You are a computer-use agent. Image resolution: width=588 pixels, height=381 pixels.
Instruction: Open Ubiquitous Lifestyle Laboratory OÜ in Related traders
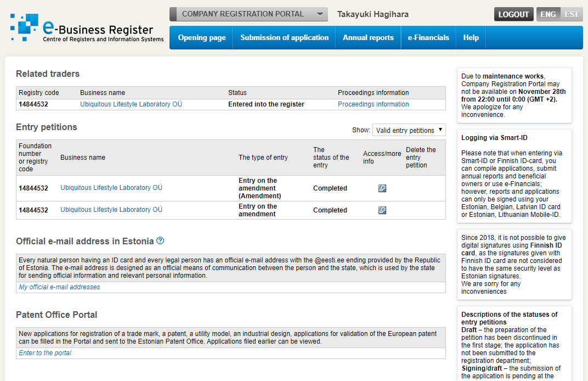tap(131, 104)
